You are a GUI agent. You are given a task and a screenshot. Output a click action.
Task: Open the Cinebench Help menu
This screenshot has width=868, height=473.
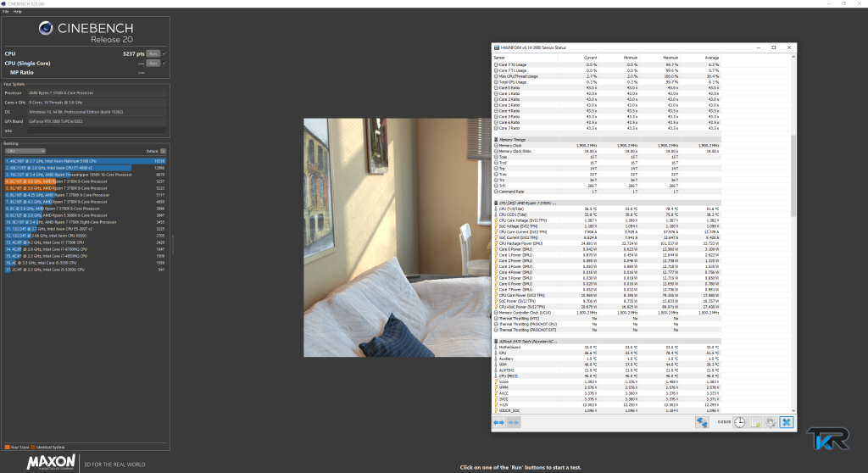17,11
